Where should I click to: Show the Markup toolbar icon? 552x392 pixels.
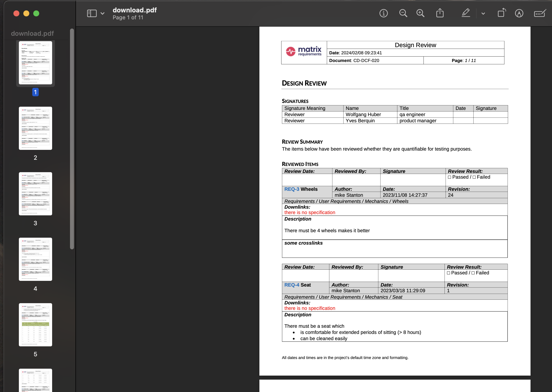point(519,13)
